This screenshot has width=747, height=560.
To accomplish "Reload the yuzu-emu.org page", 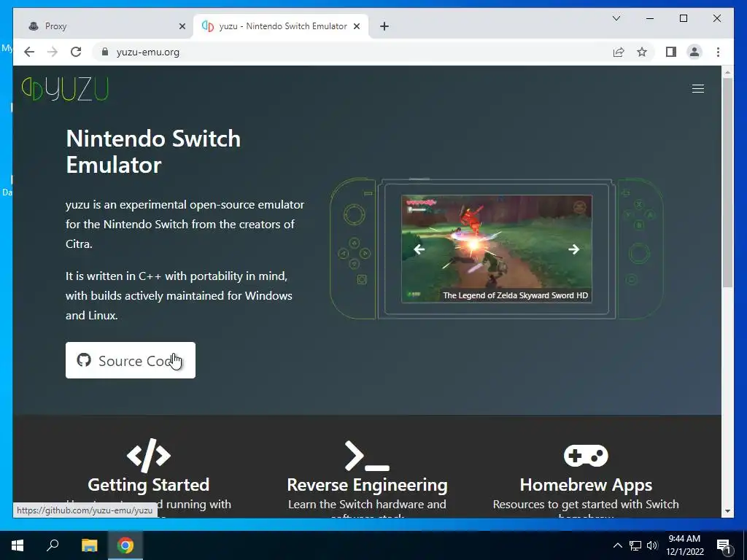I will click(x=76, y=52).
